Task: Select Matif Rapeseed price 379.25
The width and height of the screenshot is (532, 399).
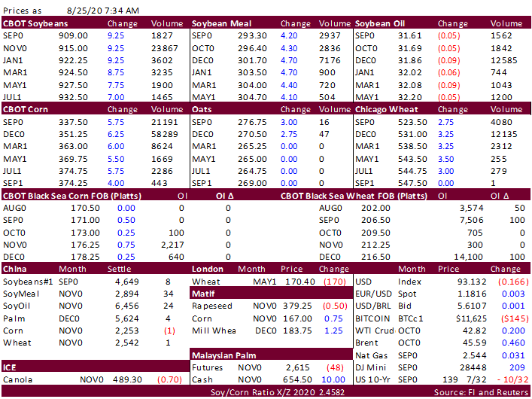Action: tap(297, 306)
